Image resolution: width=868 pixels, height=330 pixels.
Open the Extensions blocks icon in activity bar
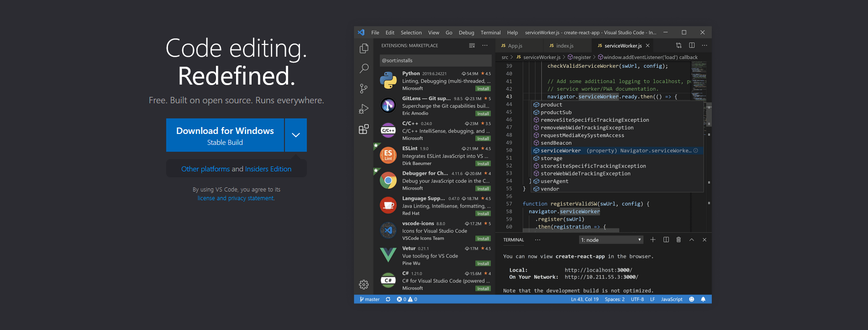click(364, 129)
